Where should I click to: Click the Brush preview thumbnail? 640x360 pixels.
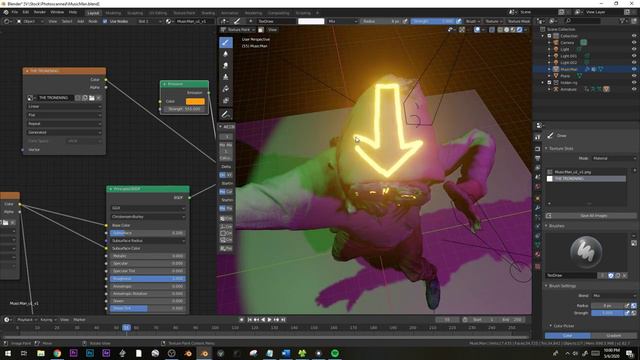click(586, 252)
